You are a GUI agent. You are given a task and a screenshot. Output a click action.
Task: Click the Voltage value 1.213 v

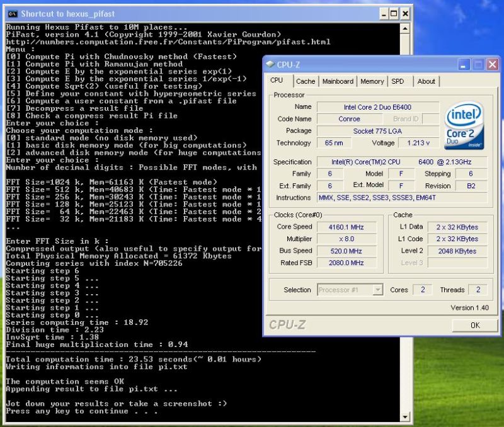pyautogui.click(x=418, y=143)
